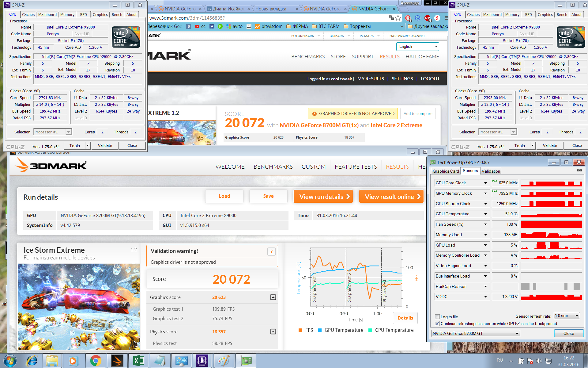Open HALL OF FAME on 3dmark.com
588x368 pixels.
point(422,56)
